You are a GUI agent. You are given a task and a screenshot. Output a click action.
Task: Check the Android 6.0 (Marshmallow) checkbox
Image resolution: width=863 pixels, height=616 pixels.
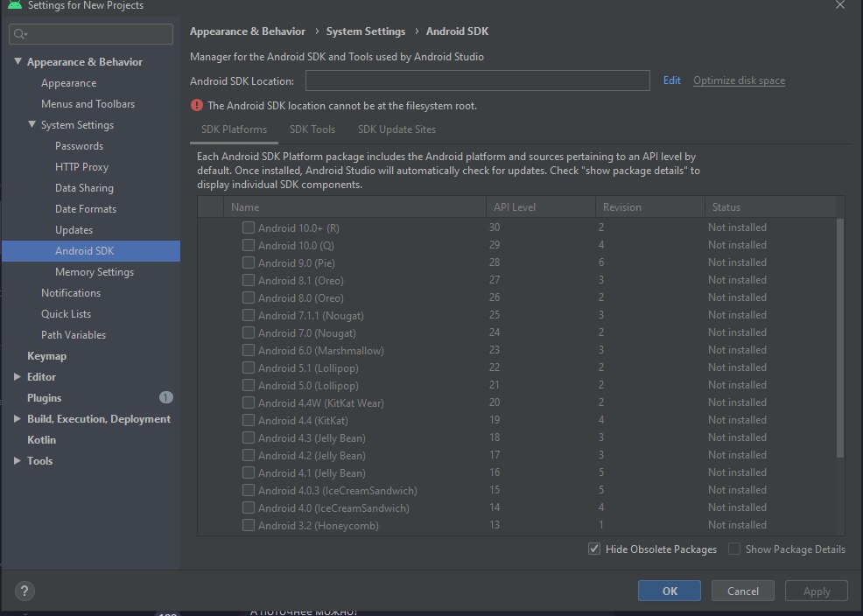click(x=249, y=350)
